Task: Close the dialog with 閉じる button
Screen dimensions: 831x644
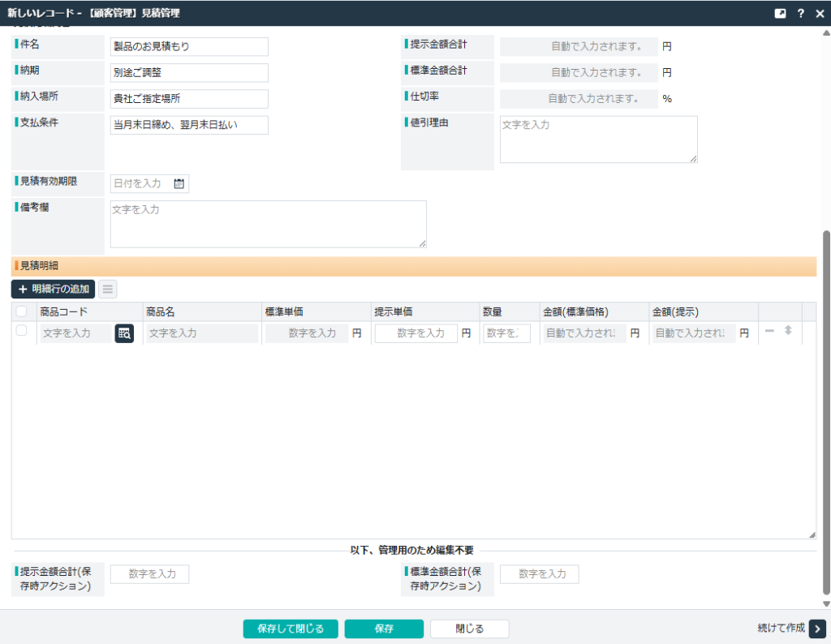Action: point(469,628)
